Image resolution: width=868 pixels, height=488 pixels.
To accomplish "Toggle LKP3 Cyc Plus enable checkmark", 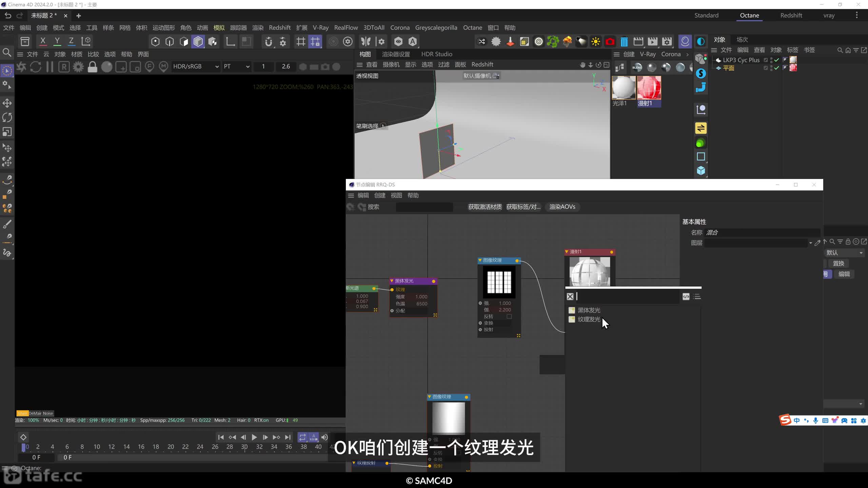I will tap(776, 60).
